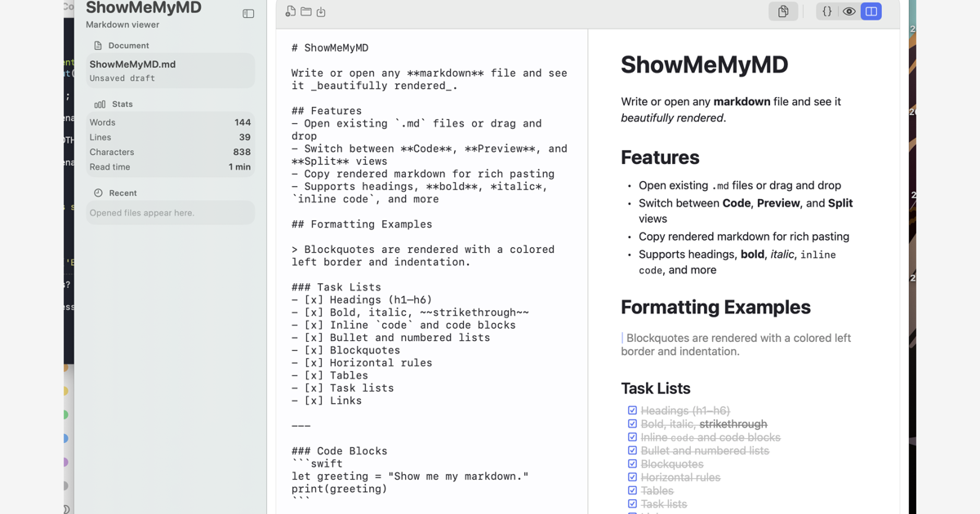This screenshot has height=514, width=980.
Task: Create a new document from toolbar
Action: pyautogui.click(x=291, y=11)
